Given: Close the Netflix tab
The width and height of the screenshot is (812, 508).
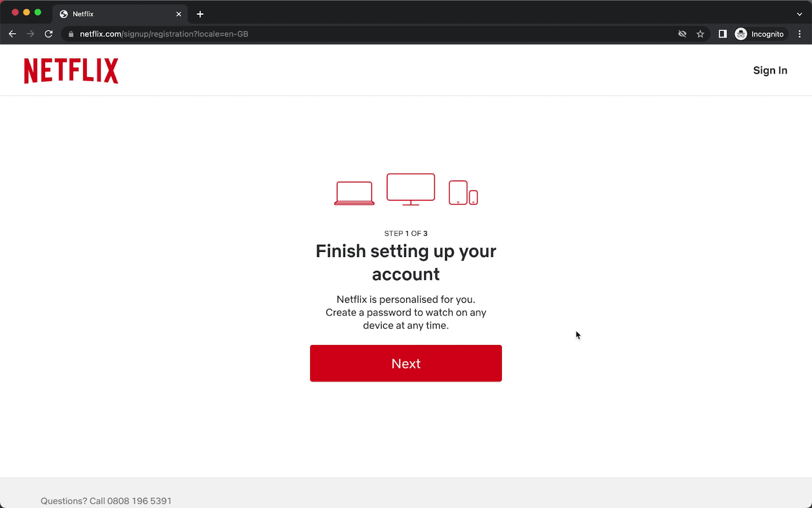Looking at the screenshot, I should coord(179,14).
